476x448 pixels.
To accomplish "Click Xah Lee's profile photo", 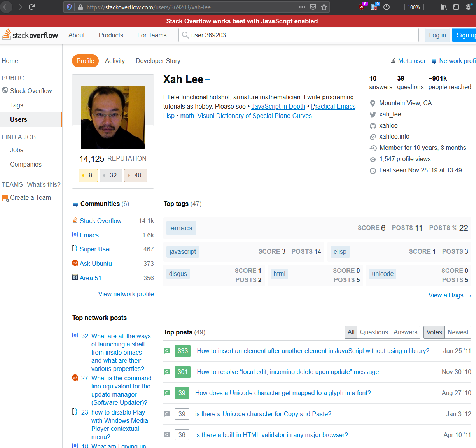I will coord(113,118).
